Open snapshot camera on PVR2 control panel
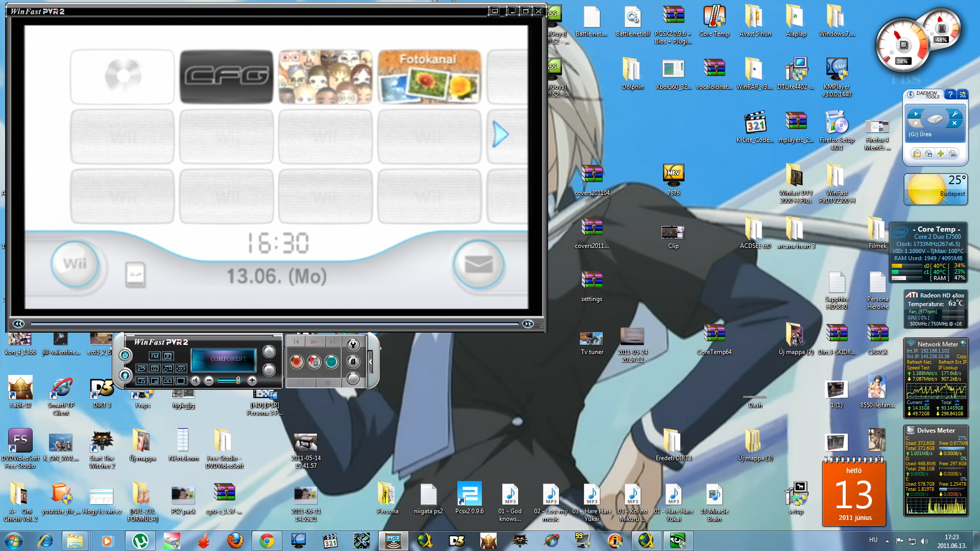 coord(155,368)
